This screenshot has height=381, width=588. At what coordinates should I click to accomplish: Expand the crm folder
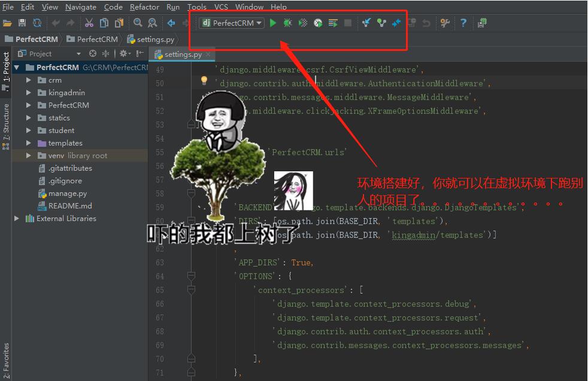tap(29, 80)
